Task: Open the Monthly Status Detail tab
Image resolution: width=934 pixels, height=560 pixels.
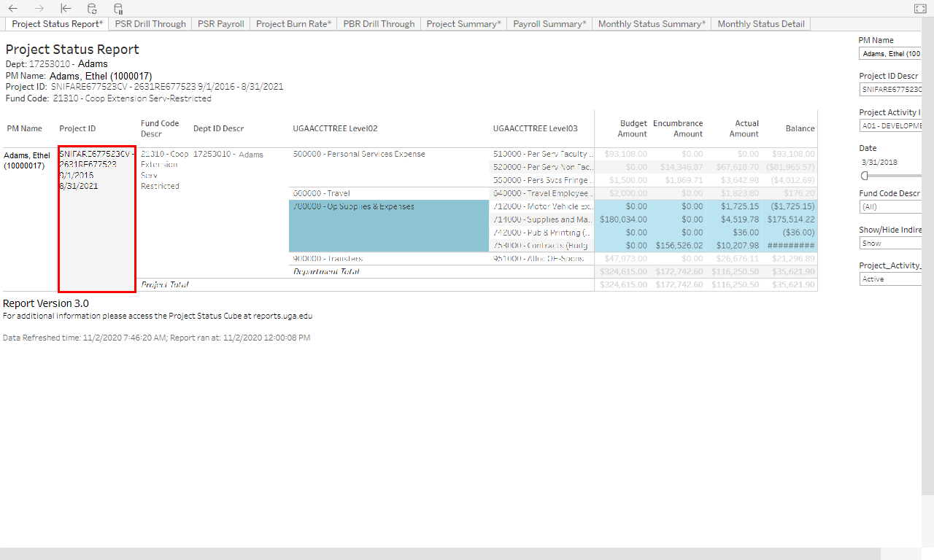Action: pyautogui.click(x=761, y=24)
